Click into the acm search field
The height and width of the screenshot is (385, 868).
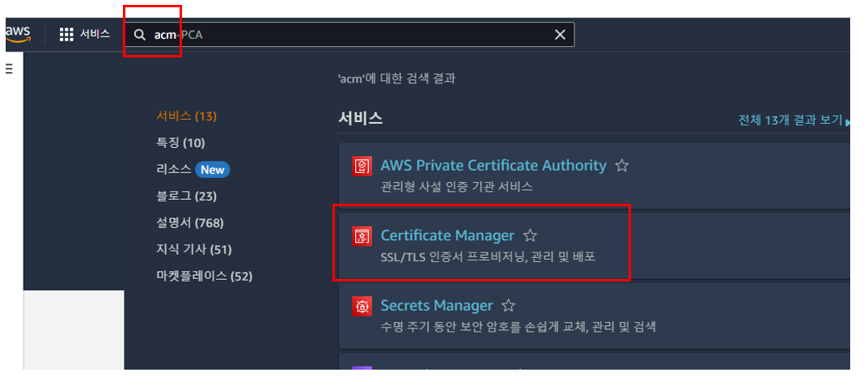pos(349,35)
